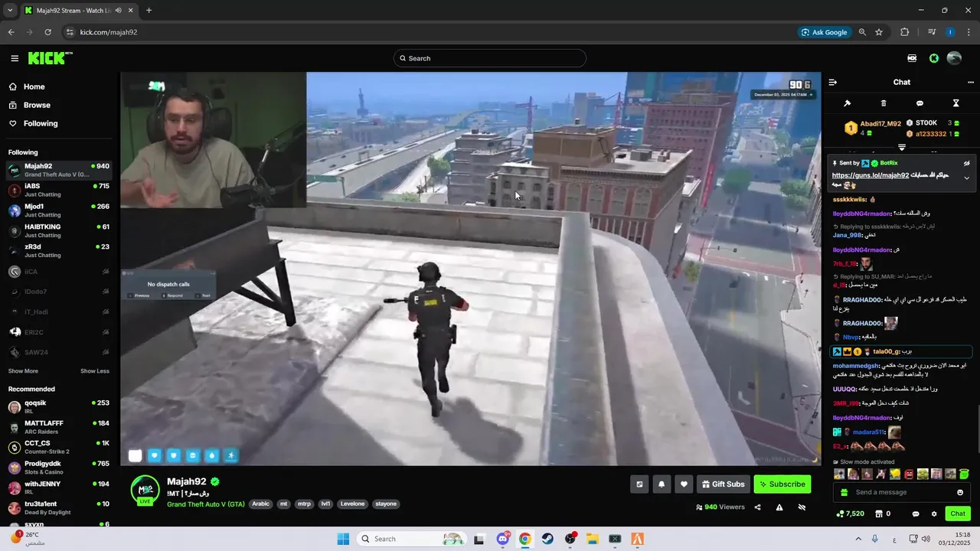Click the Subscribe button
The width and height of the screenshot is (980, 551).
tap(782, 484)
